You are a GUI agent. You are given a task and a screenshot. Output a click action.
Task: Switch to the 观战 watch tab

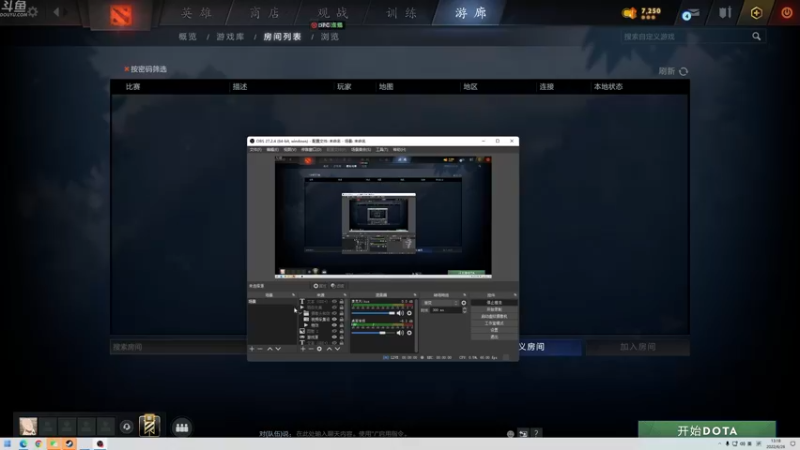click(333, 13)
